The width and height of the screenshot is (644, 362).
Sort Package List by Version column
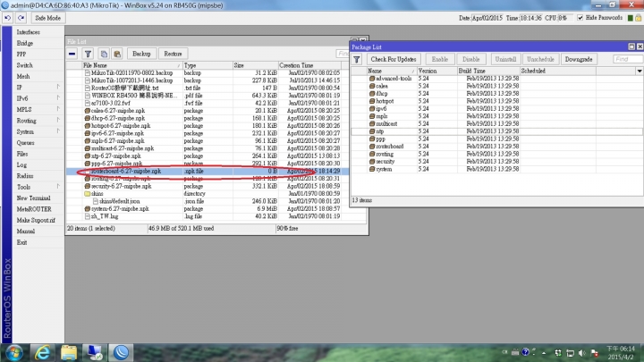[x=437, y=71]
